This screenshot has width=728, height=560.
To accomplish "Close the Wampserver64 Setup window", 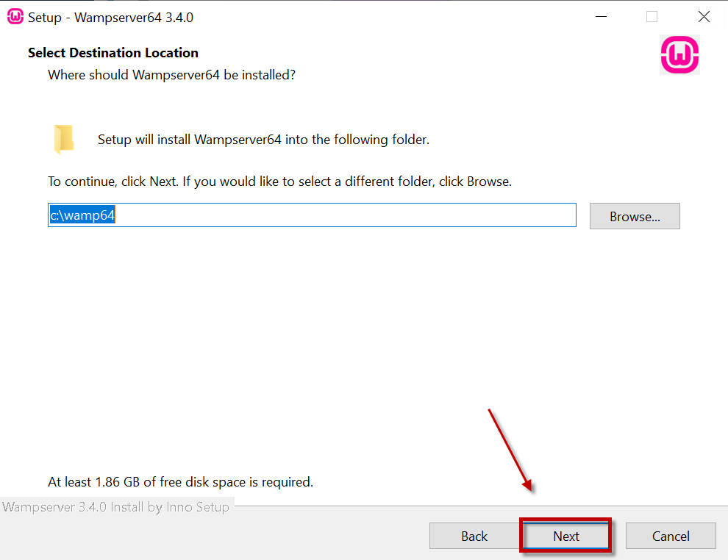I will coord(704,17).
